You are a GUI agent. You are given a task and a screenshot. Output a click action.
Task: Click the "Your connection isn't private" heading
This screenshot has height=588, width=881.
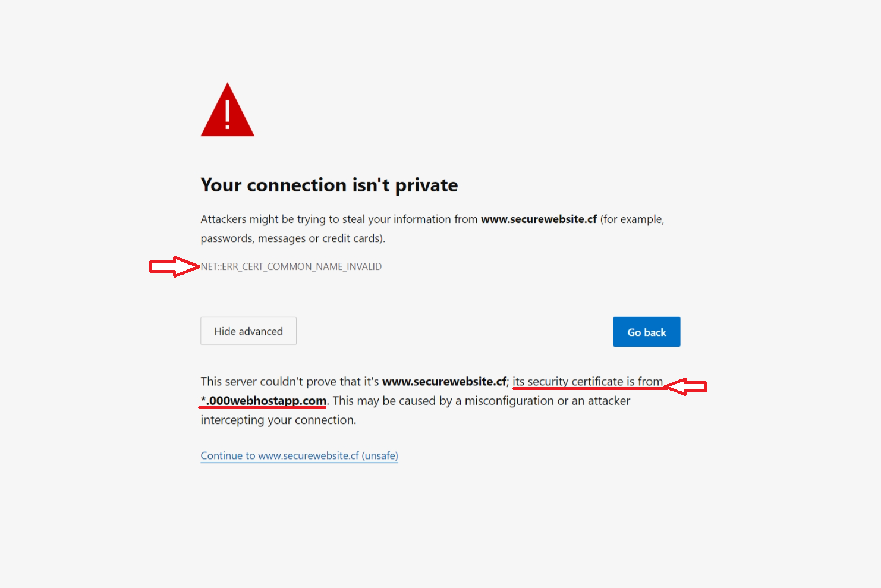(329, 185)
